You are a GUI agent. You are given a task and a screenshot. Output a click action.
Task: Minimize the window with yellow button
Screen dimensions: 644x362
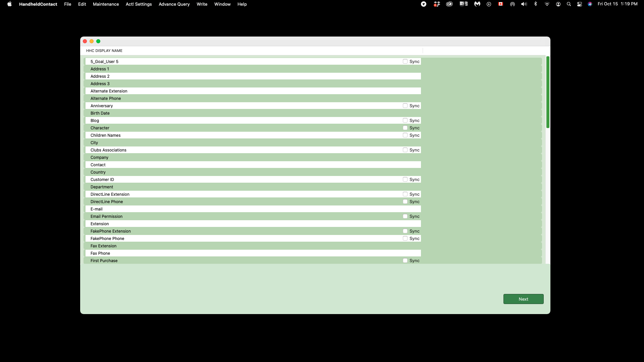pyautogui.click(x=92, y=41)
